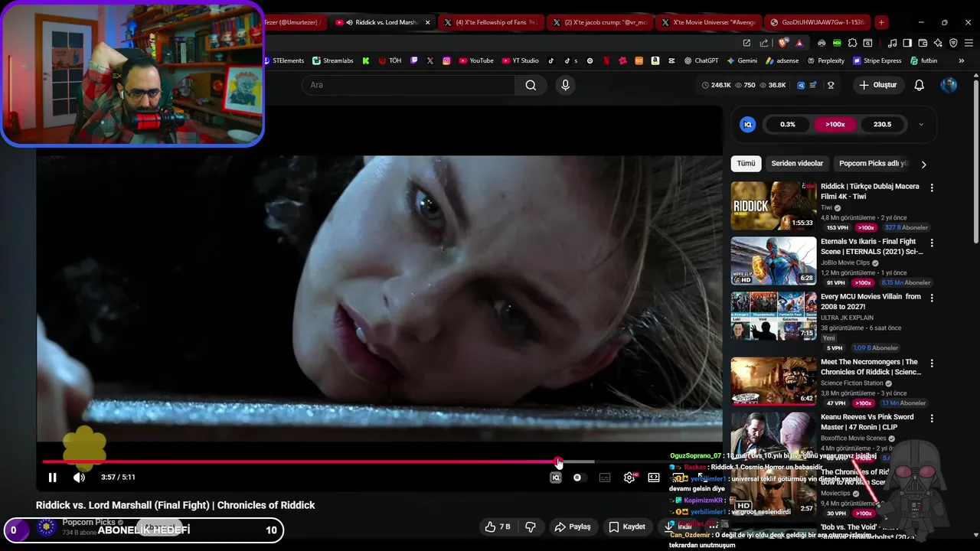Switch to X'te Movie Universe tab

[710, 22]
